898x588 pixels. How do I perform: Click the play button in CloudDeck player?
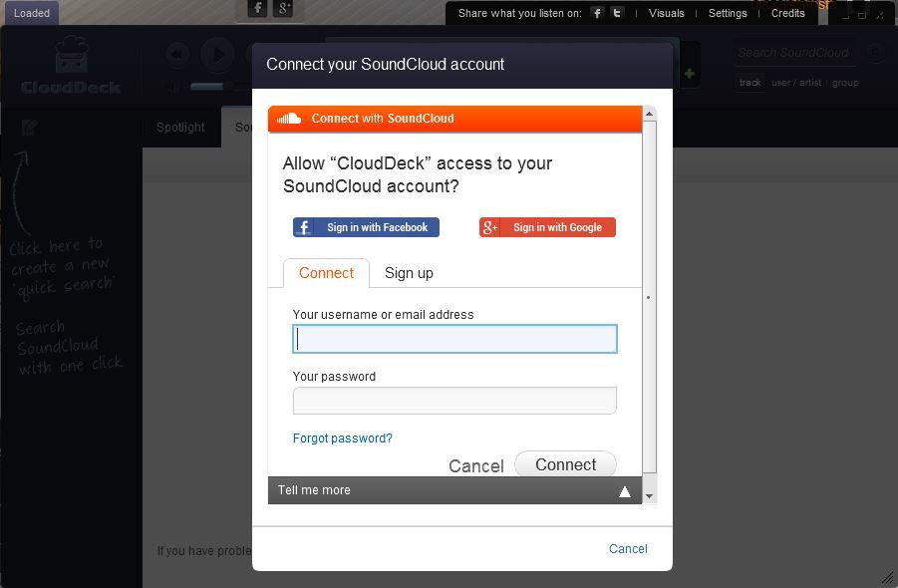217,55
